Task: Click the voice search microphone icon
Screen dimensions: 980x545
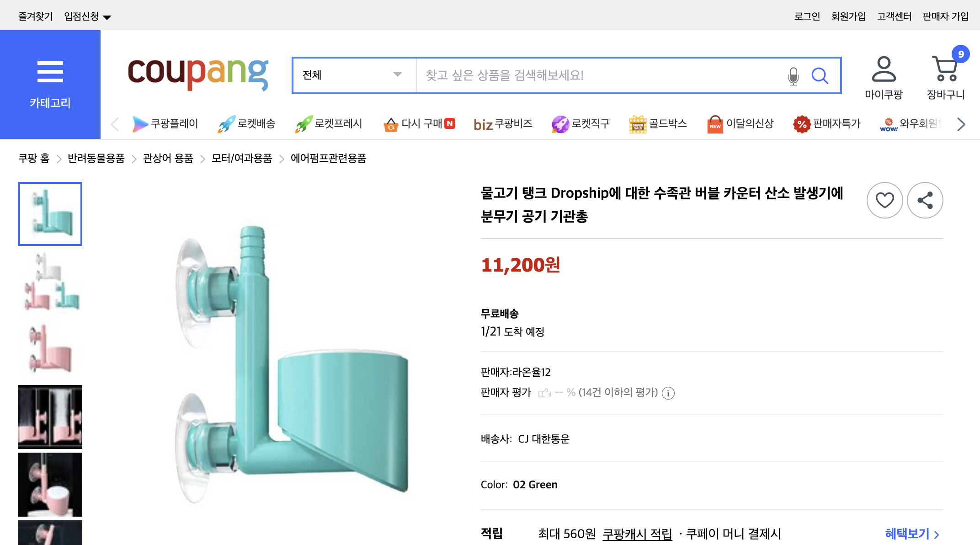Action: click(793, 75)
